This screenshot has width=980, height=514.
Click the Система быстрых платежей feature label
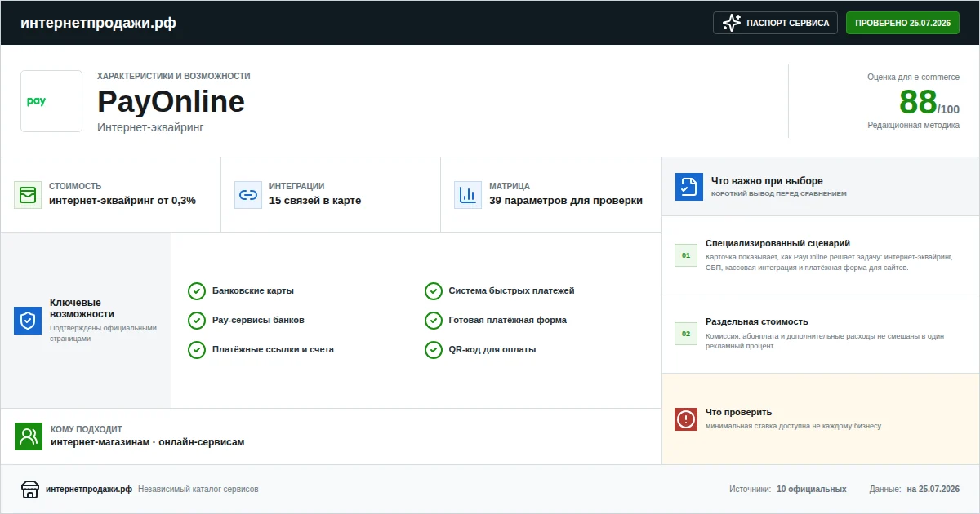click(512, 290)
